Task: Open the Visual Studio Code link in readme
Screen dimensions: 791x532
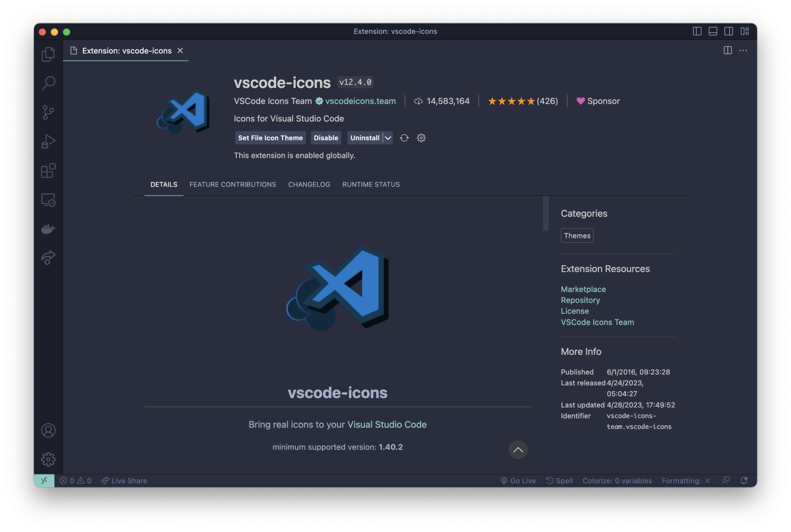Action: pyautogui.click(x=387, y=425)
